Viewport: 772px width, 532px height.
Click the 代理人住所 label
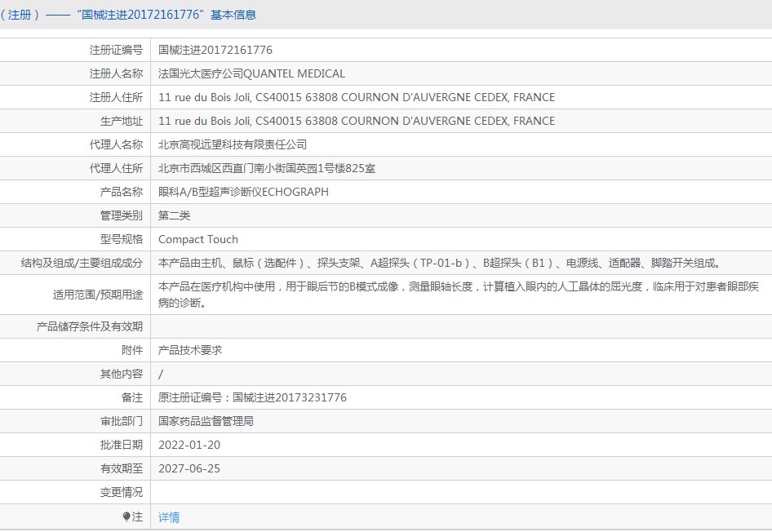[x=116, y=168]
